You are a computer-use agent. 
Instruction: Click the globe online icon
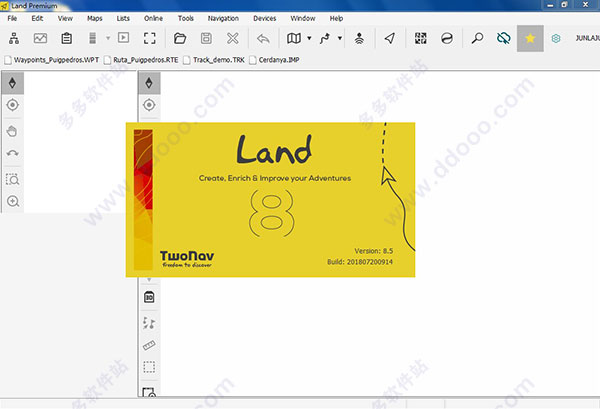[x=447, y=38]
